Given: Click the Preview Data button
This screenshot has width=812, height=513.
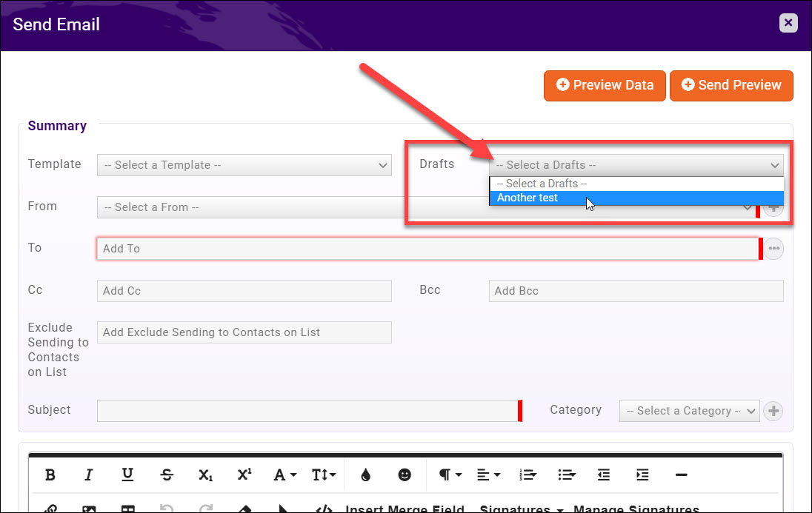Looking at the screenshot, I should [x=604, y=85].
